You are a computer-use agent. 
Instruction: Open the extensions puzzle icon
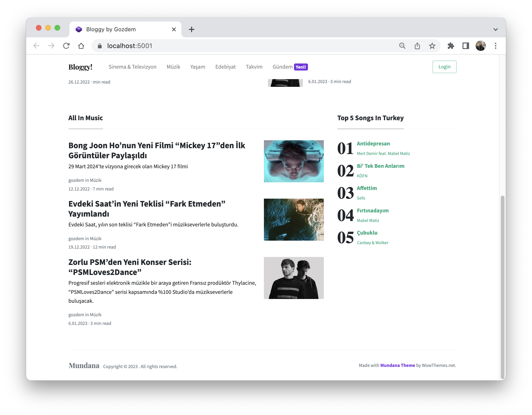click(x=451, y=46)
